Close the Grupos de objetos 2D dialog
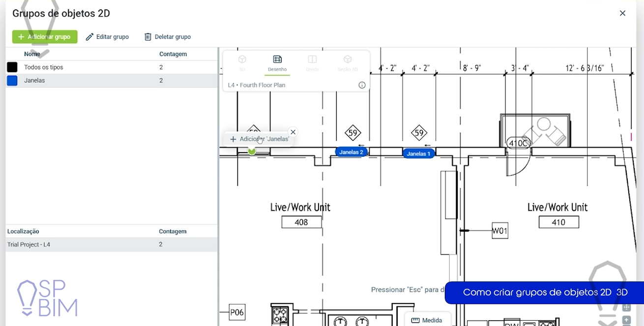 tap(622, 13)
